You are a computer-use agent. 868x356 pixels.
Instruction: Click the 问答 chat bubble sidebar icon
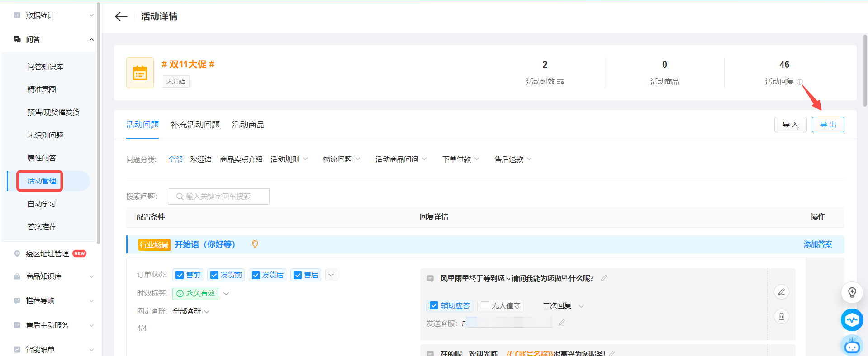17,39
